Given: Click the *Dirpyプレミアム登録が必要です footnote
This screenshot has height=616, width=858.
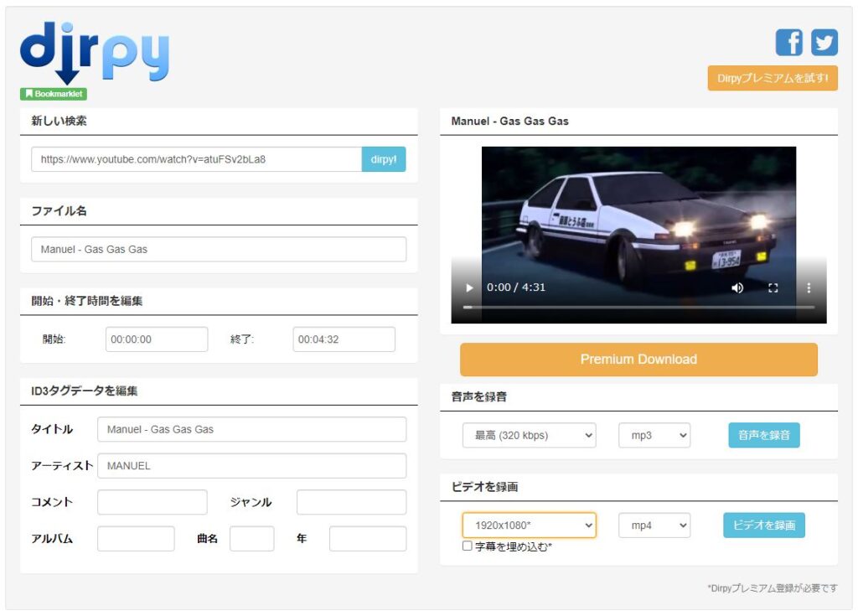Looking at the screenshot, I should point(772,588).
